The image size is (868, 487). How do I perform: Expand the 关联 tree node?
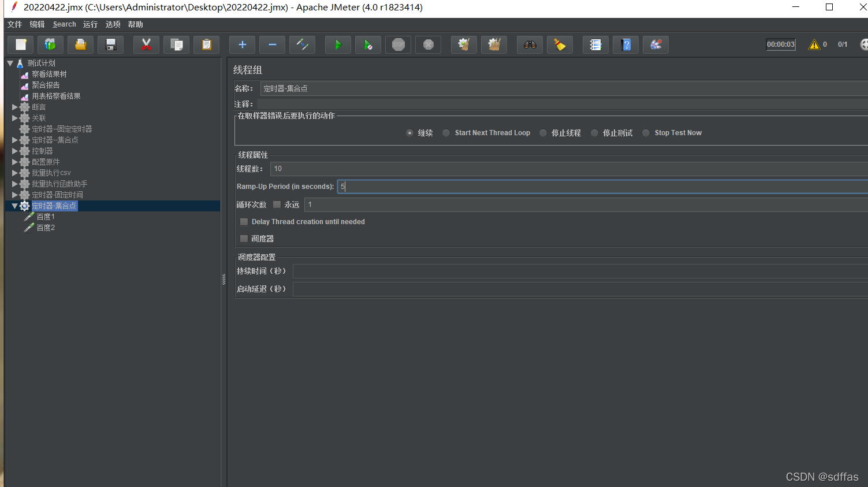pyautogui.click(x=14, y=118)
